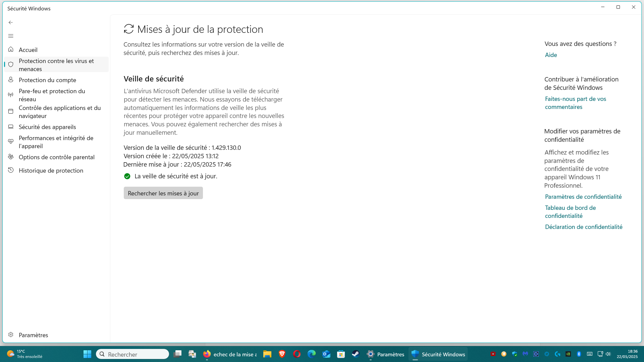Open Déclaration de confidentialité link

(584, 227)
